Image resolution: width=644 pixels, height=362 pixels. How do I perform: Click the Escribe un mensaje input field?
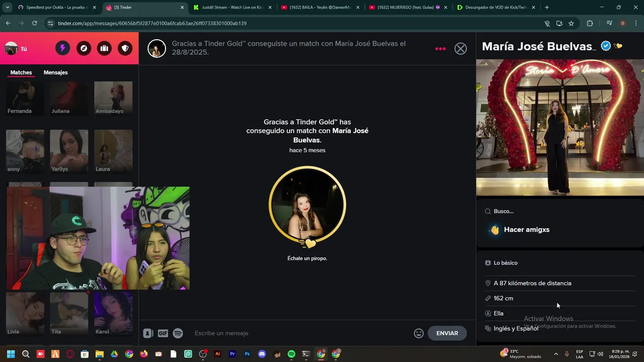tap(301, 333)
